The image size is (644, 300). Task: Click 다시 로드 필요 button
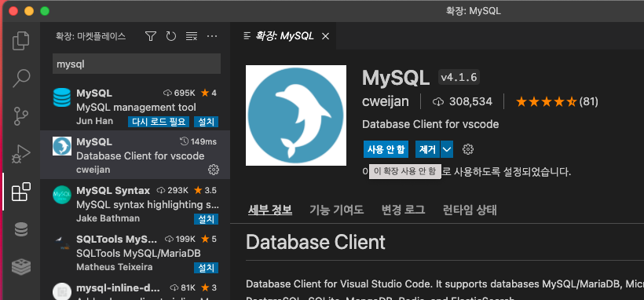[159, 122]
